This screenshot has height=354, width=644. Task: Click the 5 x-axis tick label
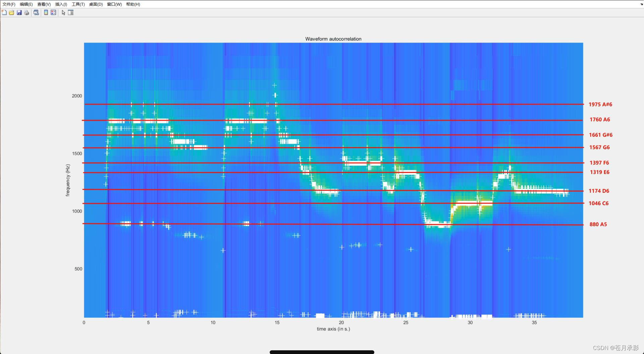point(148,322)
